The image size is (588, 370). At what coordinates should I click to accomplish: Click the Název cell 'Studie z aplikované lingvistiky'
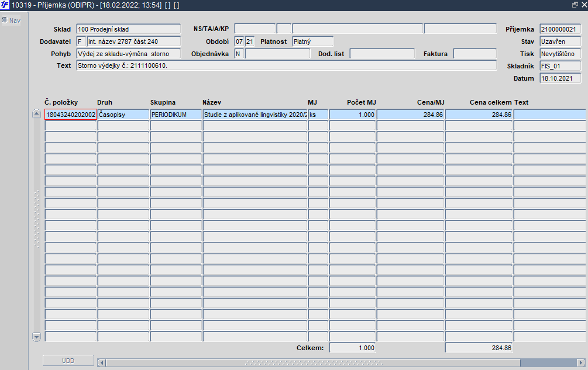(255, 115)
